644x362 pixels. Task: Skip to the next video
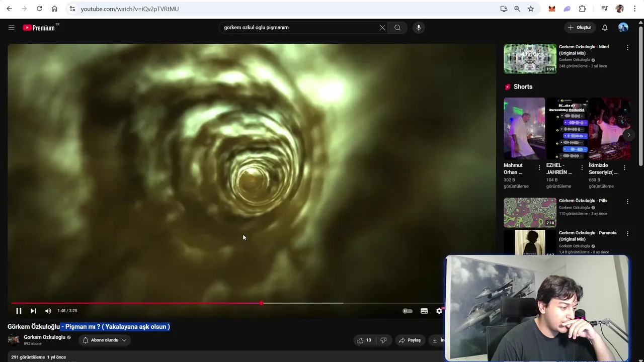[33, 311]
